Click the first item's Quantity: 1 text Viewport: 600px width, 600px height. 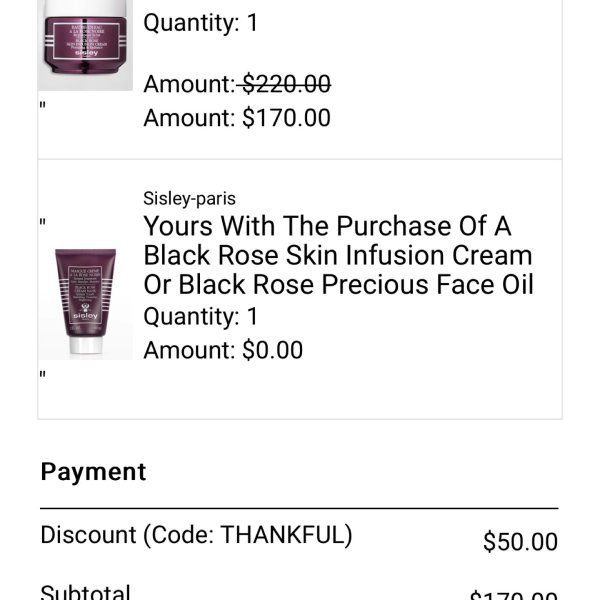[201, 23]
